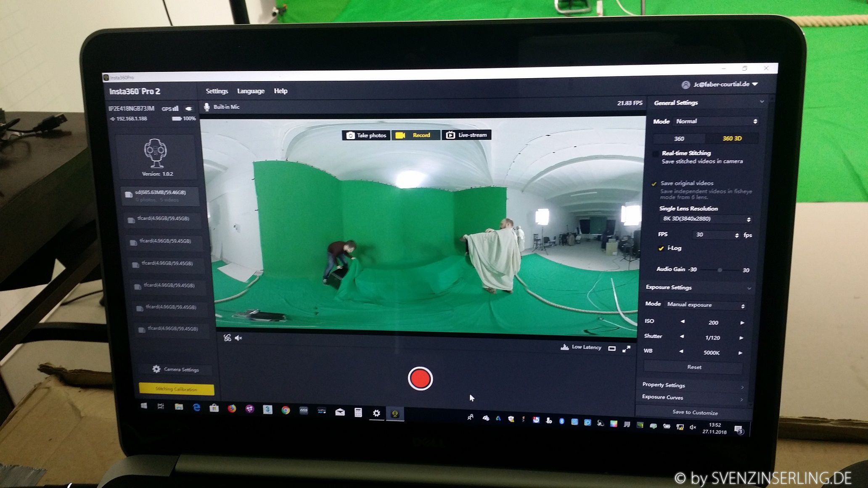Unmute the preview audio speaker icon
Screen dimensions: 868x488
(x=238, y=338)
